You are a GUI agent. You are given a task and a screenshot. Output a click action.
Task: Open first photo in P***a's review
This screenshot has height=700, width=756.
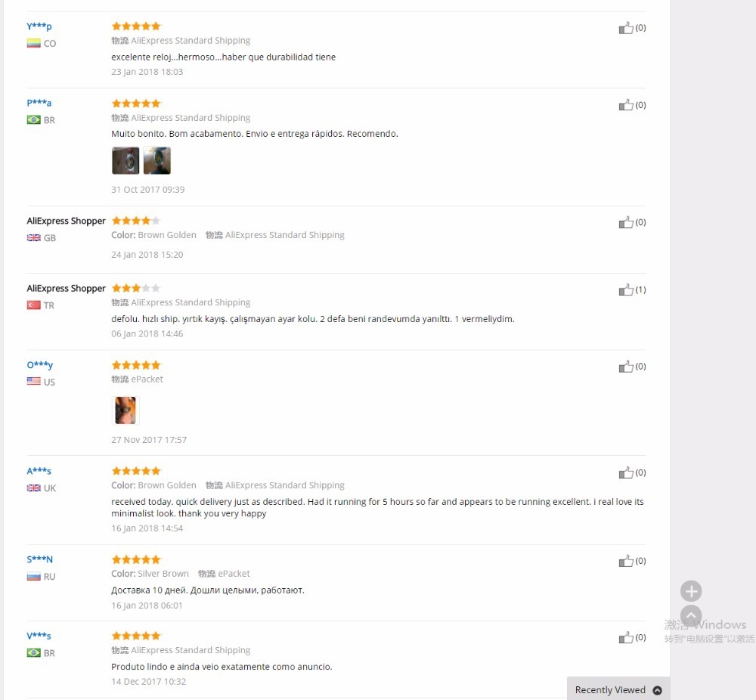tap(125, 160)
